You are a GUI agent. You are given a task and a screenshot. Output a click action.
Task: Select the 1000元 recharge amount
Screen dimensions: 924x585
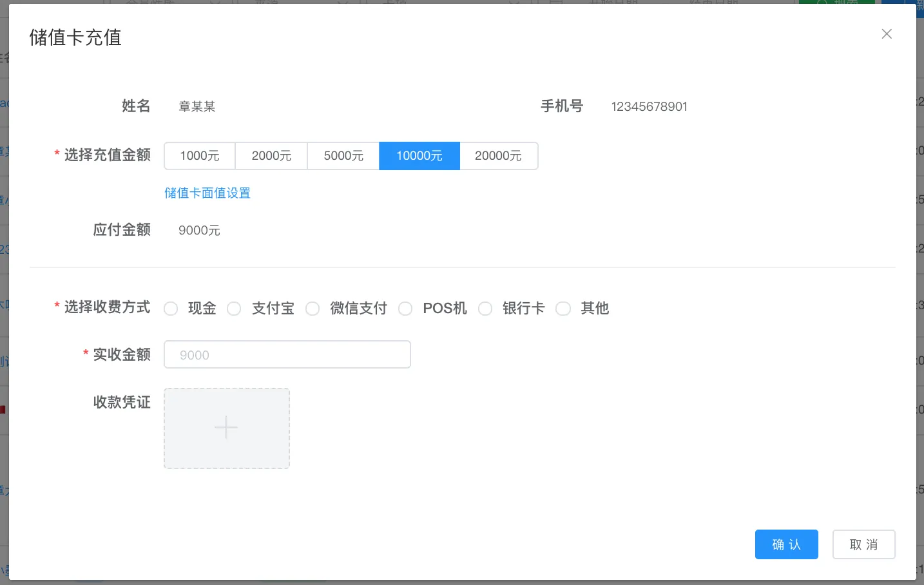200,156
